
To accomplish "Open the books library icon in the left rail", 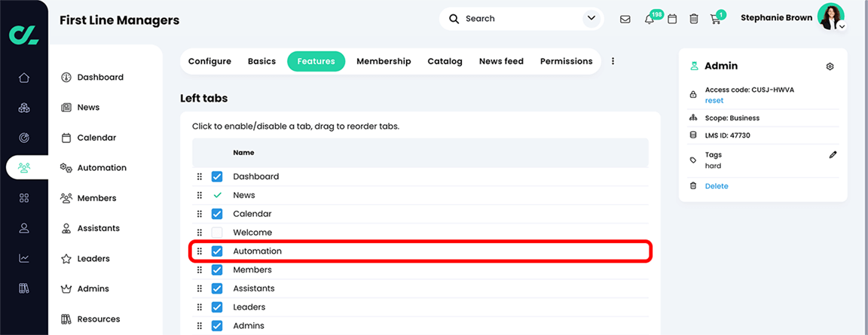I will tap(24, 288).
